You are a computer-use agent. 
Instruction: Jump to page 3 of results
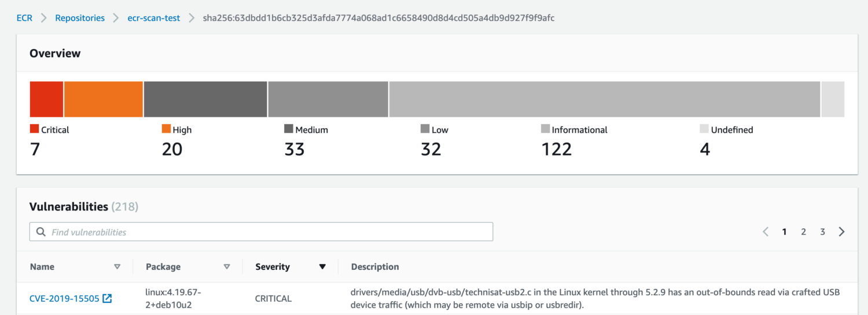[x=822, y=232]
